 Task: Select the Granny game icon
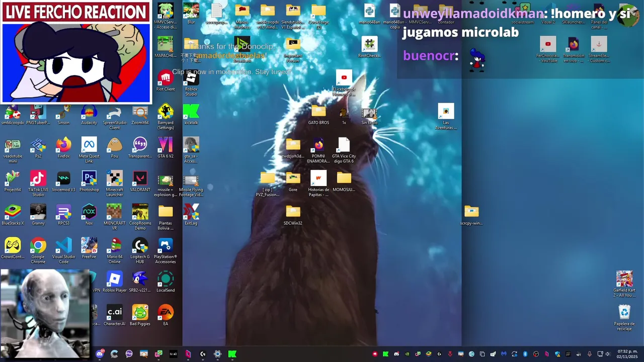coord(38,215)
